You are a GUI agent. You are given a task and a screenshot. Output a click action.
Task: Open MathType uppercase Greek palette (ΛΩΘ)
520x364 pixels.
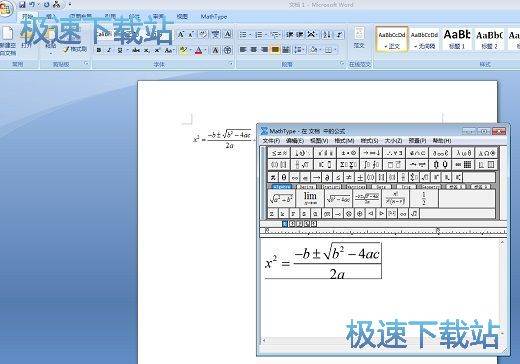point(486,153)
